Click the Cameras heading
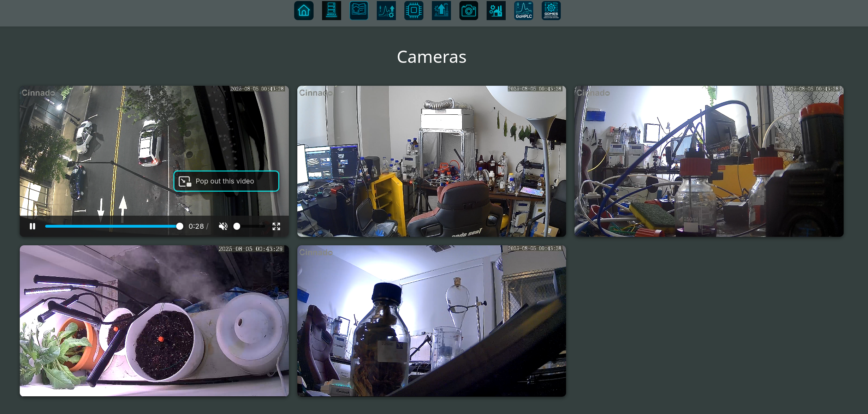Image resolution: width=868 pixels, height=414 pixels. tap(432, 57)
